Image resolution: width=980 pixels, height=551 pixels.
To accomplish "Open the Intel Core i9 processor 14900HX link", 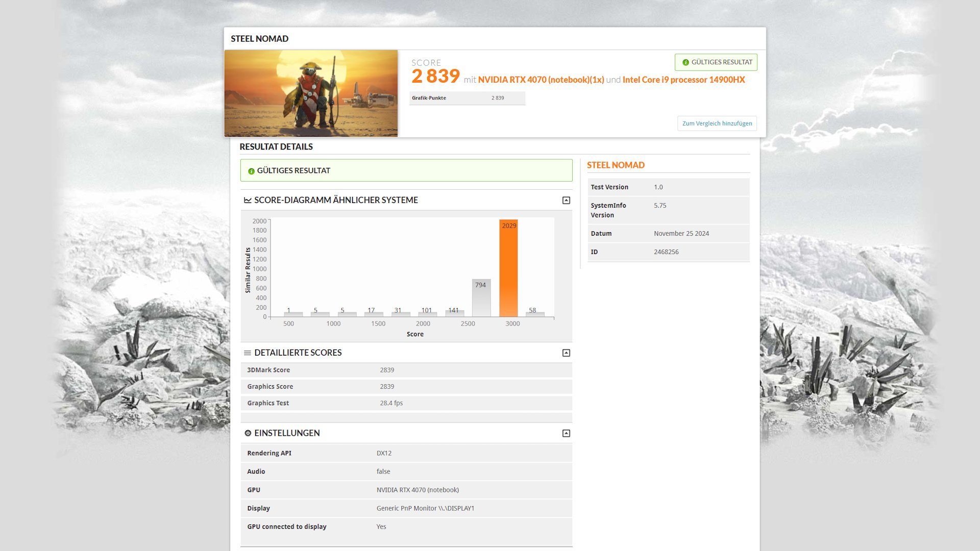I will [x=684, y=80].
